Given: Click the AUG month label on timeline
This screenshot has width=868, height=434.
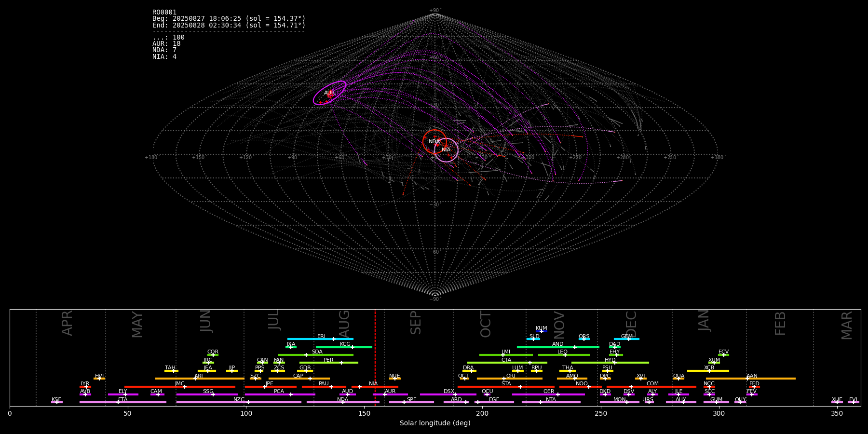Looking at the screenshot, I should (344, 324).
